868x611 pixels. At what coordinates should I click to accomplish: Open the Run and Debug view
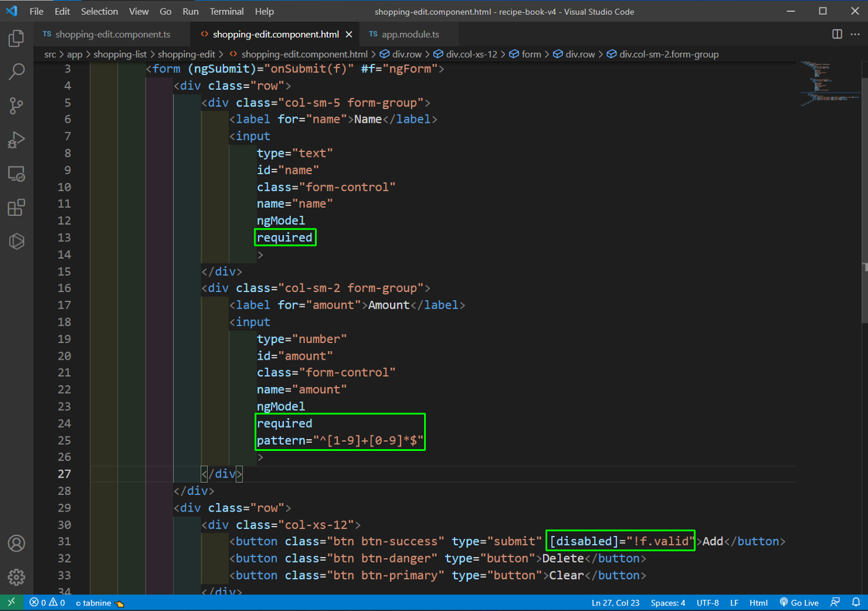(17, 140)
